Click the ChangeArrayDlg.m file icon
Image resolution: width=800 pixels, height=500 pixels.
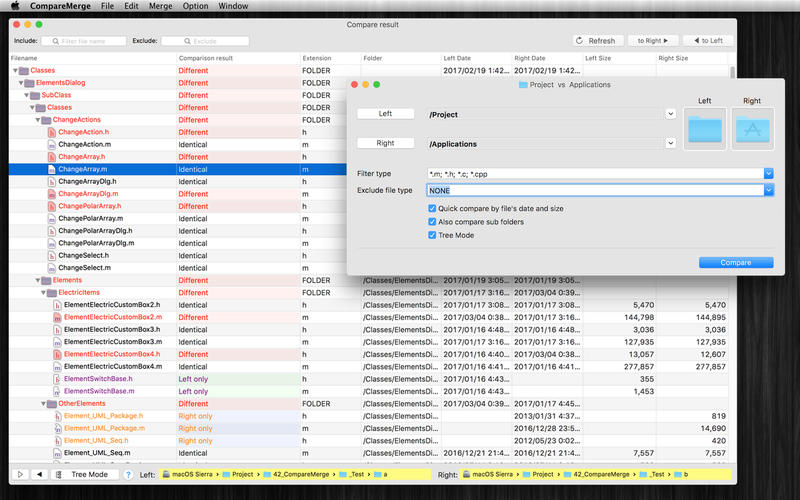tap(52, 194)
